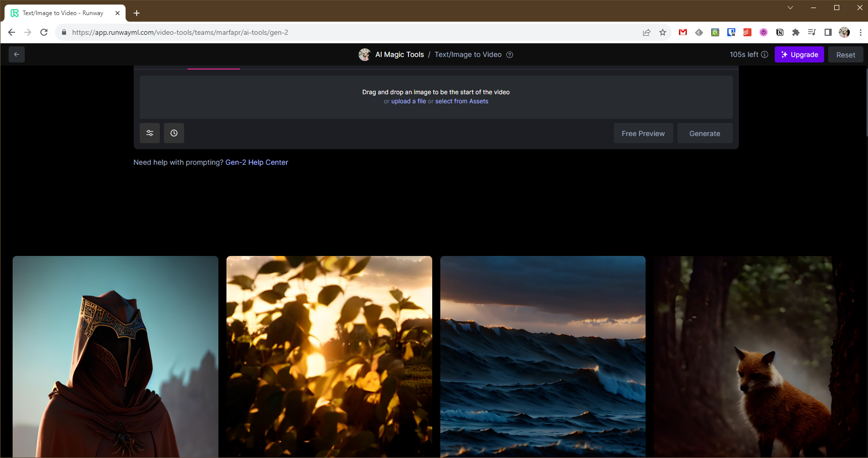Click the back arrow in Runway header
Viewport: 868px width, 458px height.
(17, 54)
